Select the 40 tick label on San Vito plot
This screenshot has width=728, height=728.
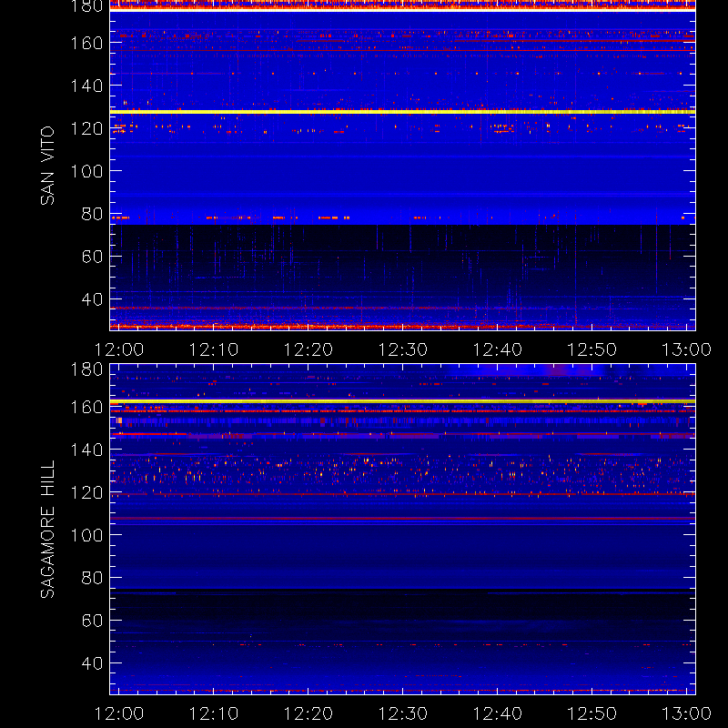[92, 299]
